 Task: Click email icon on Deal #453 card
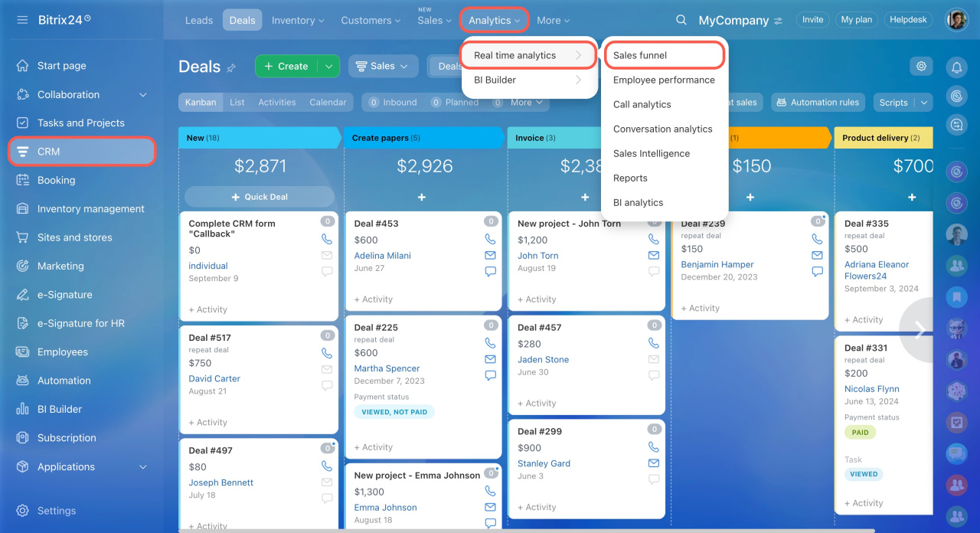coord(490,255)
